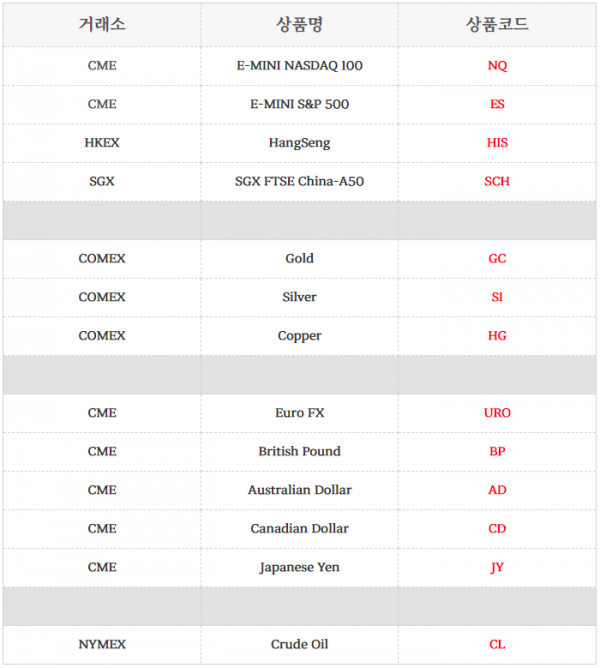Click the 거래소 column header
Viewport: 600px width, 668px height.
click(x=102, y=24)
